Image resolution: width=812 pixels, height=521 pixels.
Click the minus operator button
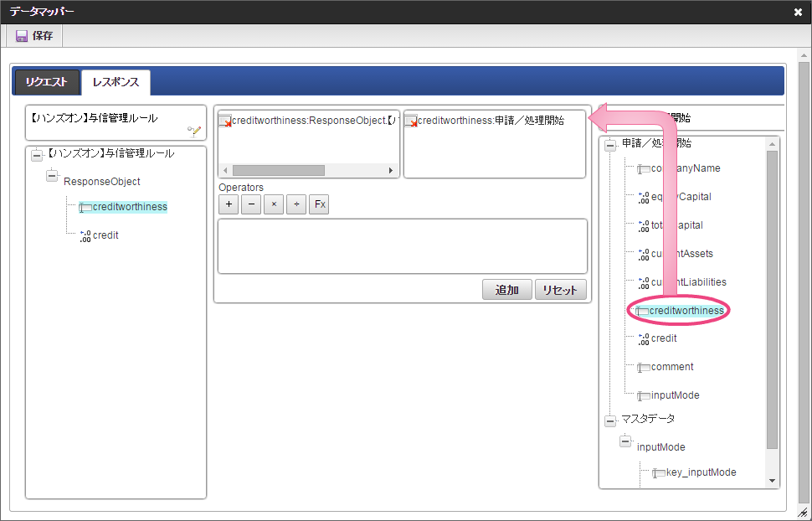click(251, 204)
